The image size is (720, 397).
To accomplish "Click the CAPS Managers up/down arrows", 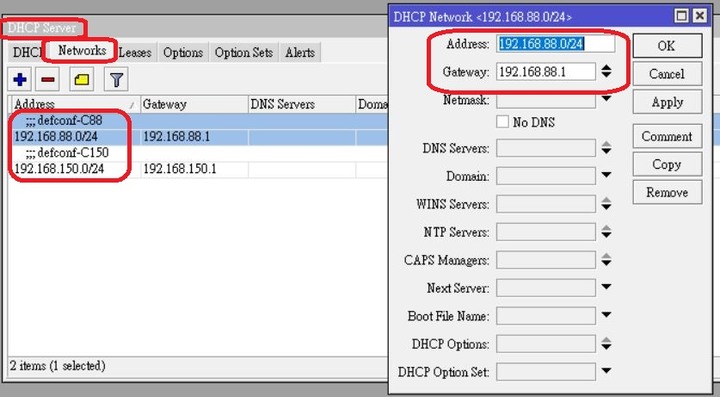I will (606, 260).
